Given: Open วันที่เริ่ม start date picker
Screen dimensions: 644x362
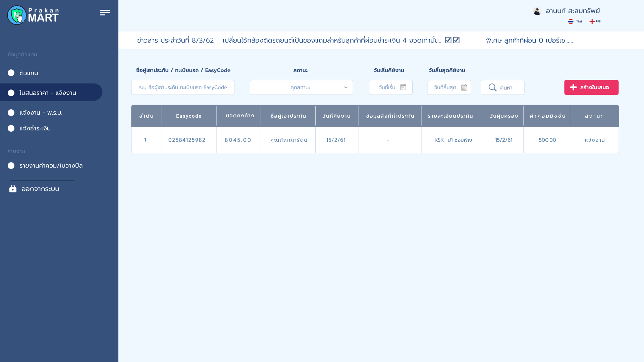Looking at the screenshot, I should [x=387, y=87].
